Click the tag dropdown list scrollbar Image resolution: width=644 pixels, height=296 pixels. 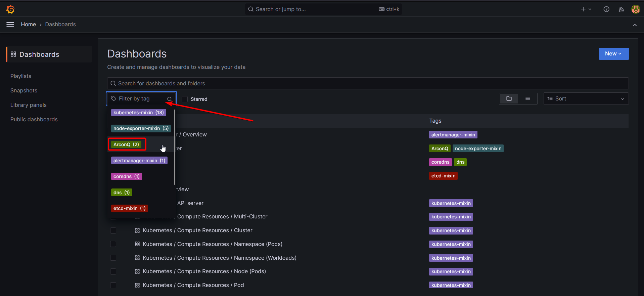[x=174, y=147]
